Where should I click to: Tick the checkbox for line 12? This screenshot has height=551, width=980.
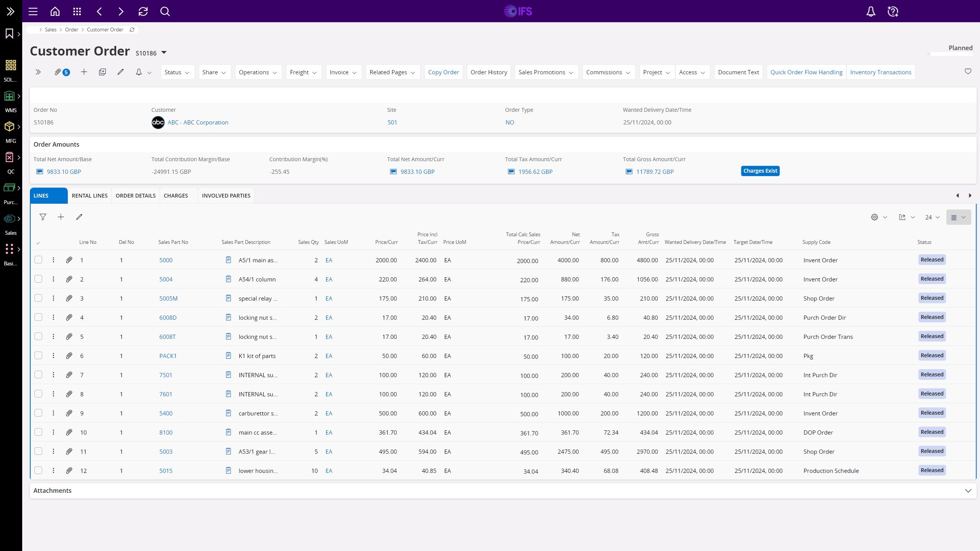coord(38,471)
